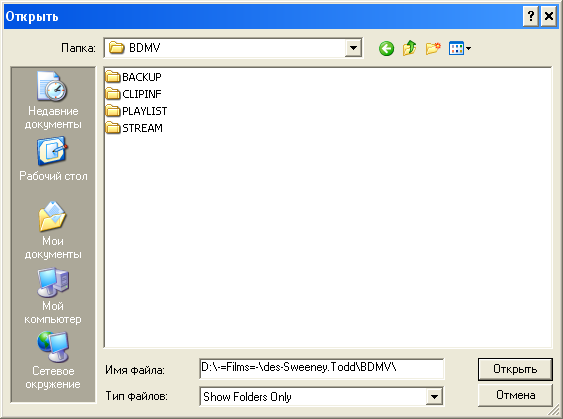This screenshot has width=563, height=419.
Task: Select the PLAYLIST folder icon
Action: tap(113, 111)
